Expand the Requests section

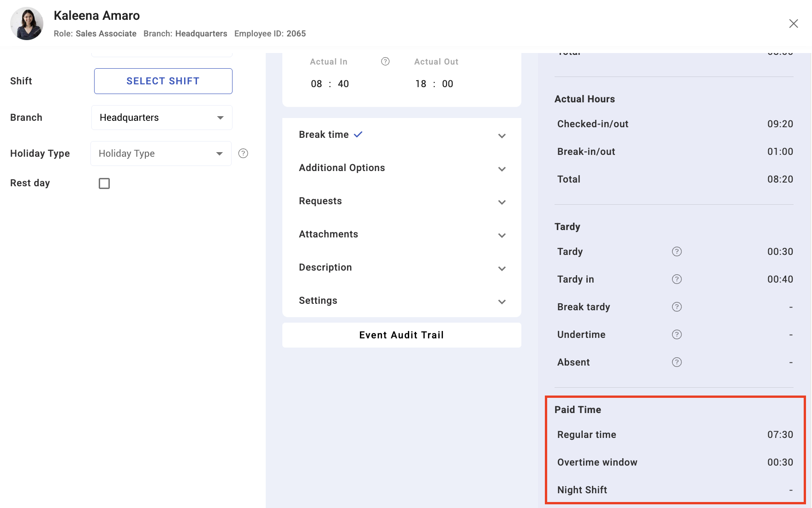pyautogui.click(x=402, y=201)
